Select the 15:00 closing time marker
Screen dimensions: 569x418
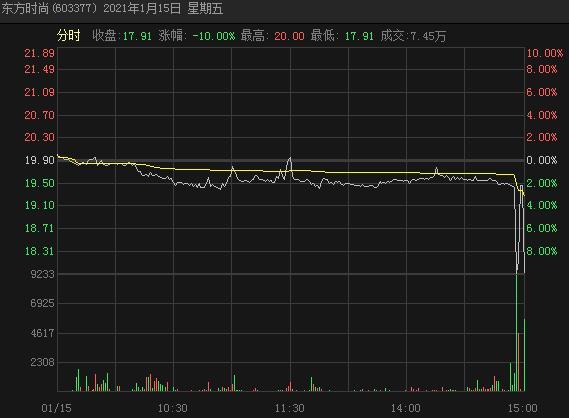[522, 408]
